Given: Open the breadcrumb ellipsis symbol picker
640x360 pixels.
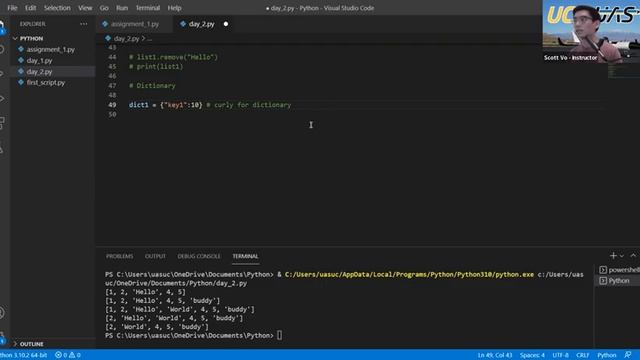Looking at the screenshot, I should tap(150, 38).
